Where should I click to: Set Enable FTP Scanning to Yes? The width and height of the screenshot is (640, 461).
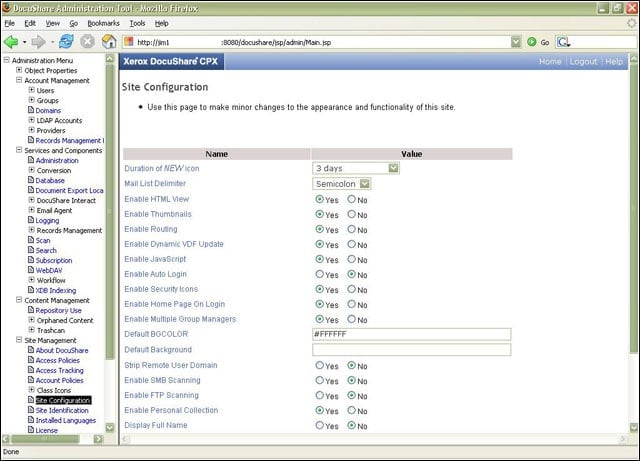(320, 396)
